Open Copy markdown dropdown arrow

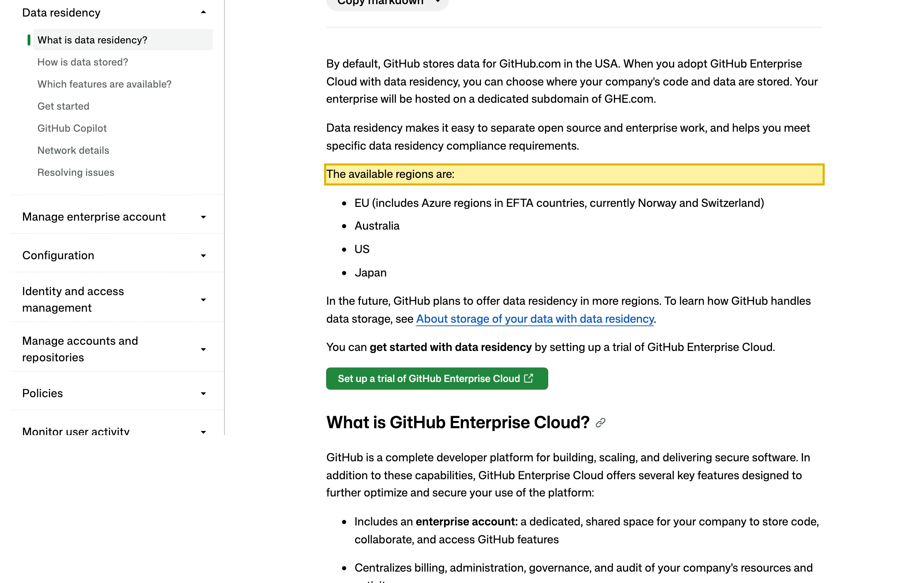coord(438,1)
